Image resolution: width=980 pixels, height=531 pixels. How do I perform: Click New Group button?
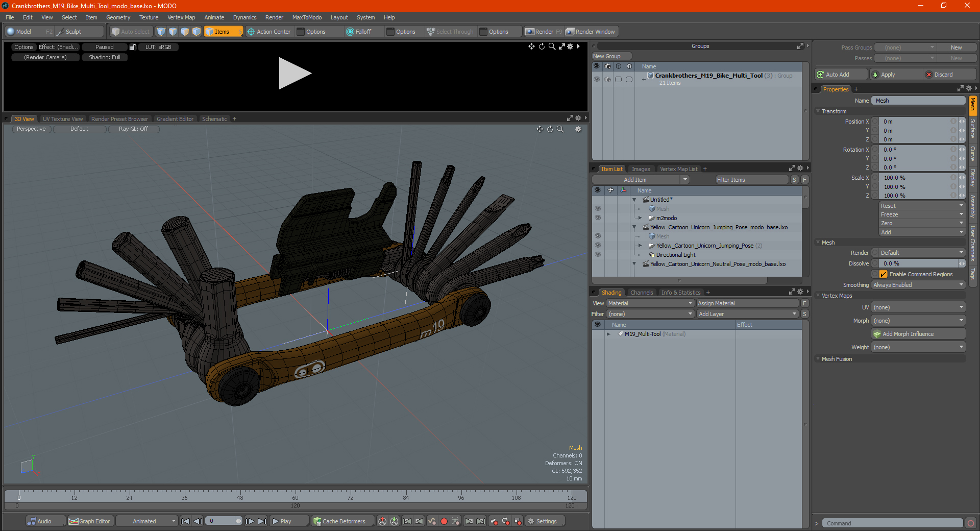click(x=611, y=56)
